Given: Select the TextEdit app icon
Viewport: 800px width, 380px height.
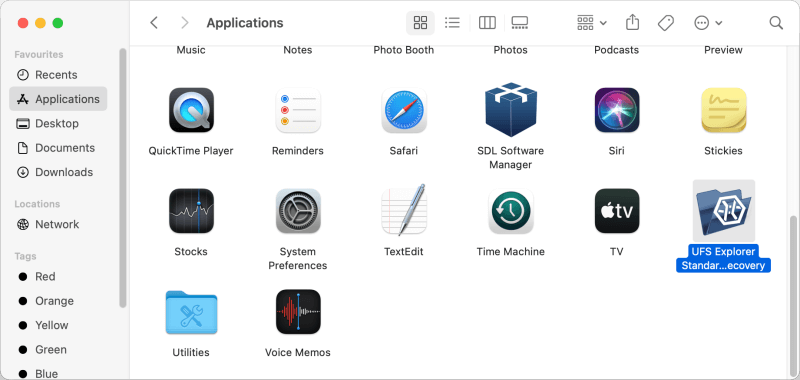Looking at the screenshot, I should tap(404, 210).
